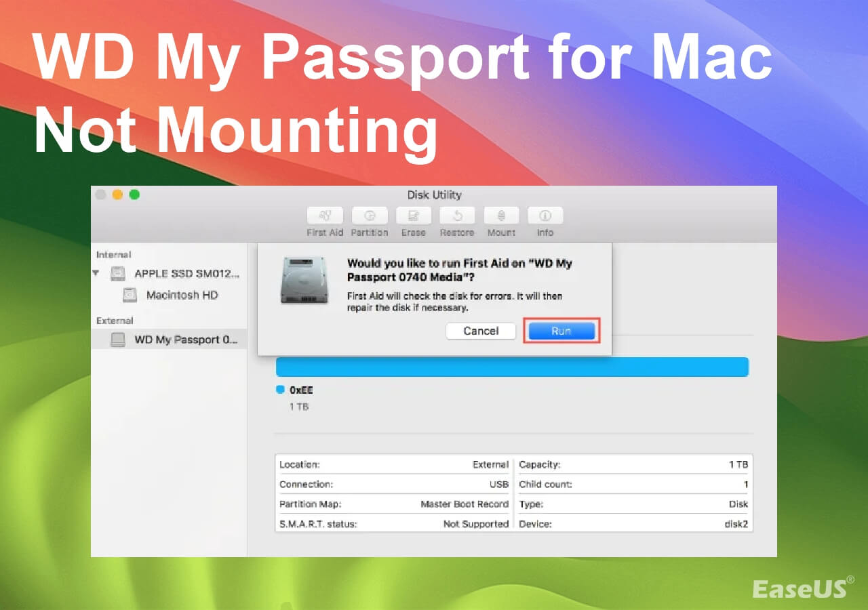Click Run to start First Aid
The image size is (868, 610).
561,331
